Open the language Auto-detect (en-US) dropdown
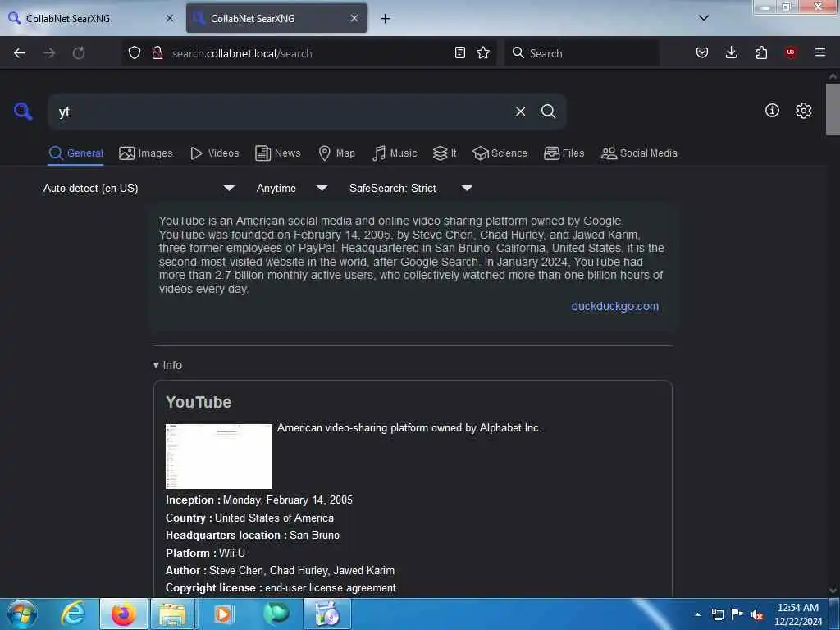Image resolution: width=840 pixels, height=630 pixels. pos(139,189)
